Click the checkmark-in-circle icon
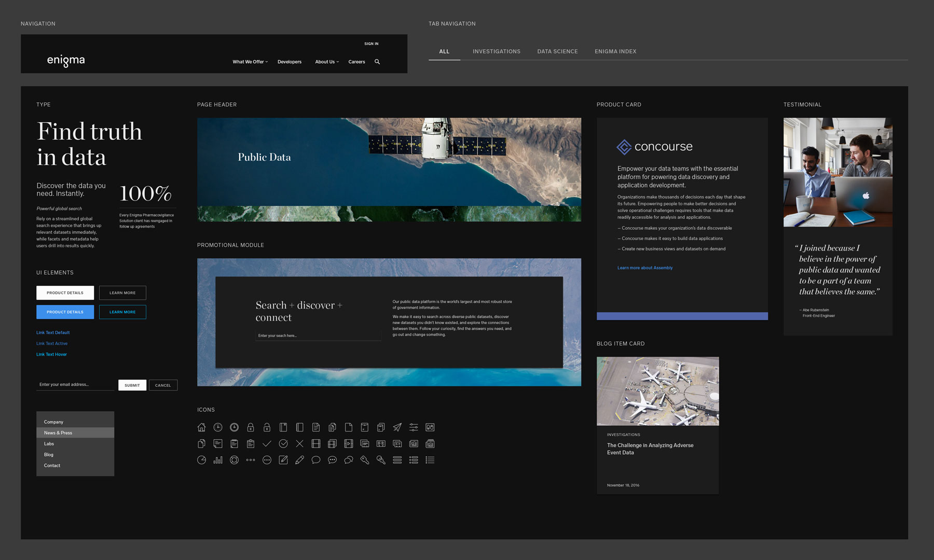The height and width of the screenshot is (560, 934). (283, 443)
